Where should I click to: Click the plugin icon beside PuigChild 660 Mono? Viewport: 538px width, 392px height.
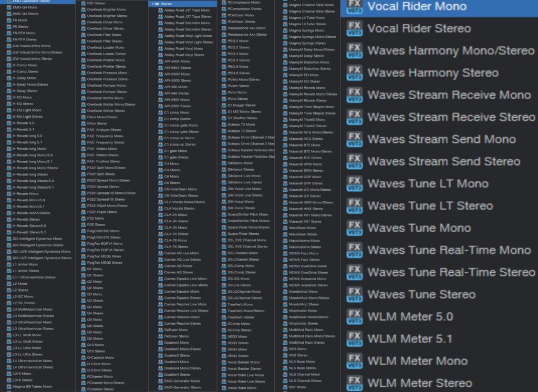click(x=83, y=231)
